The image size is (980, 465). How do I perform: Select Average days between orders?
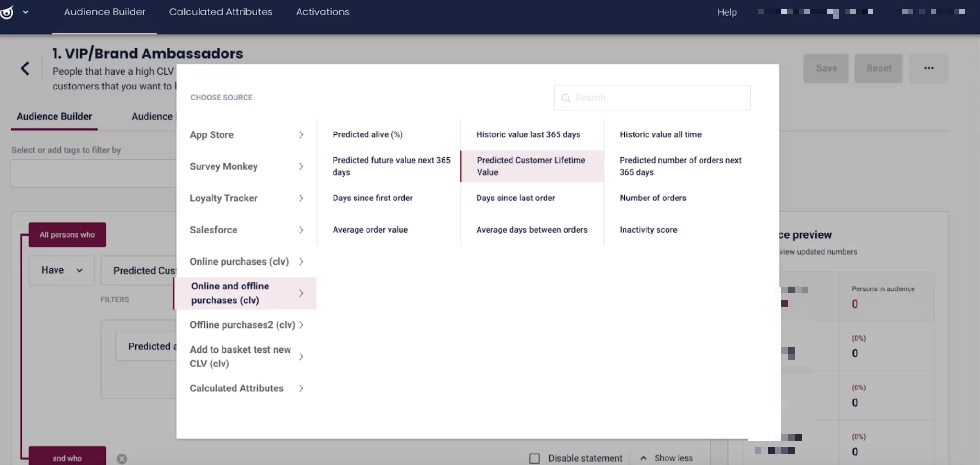[532, 230]
